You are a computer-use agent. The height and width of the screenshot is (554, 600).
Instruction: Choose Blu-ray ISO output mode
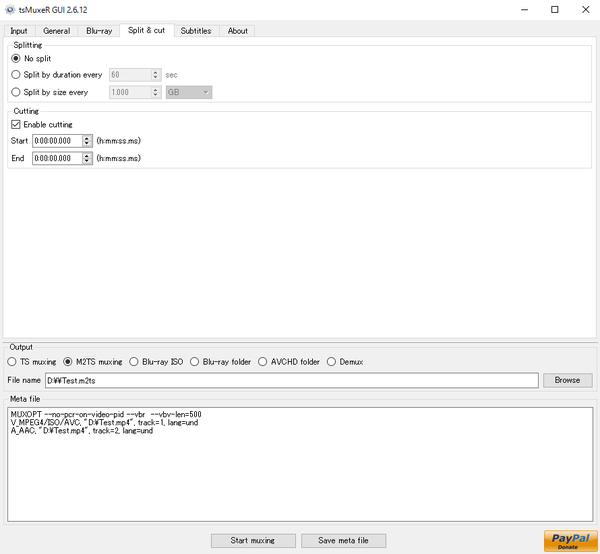click(x=134, y=362)
